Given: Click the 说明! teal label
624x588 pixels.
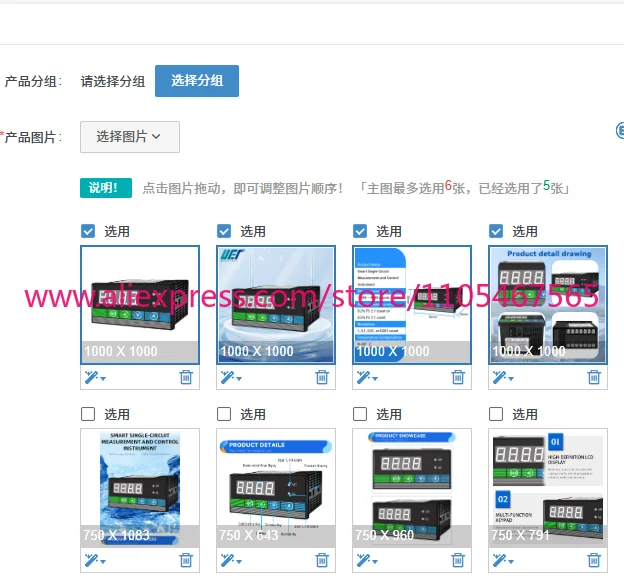Looking at the screenshot, I should pos(106,188).
